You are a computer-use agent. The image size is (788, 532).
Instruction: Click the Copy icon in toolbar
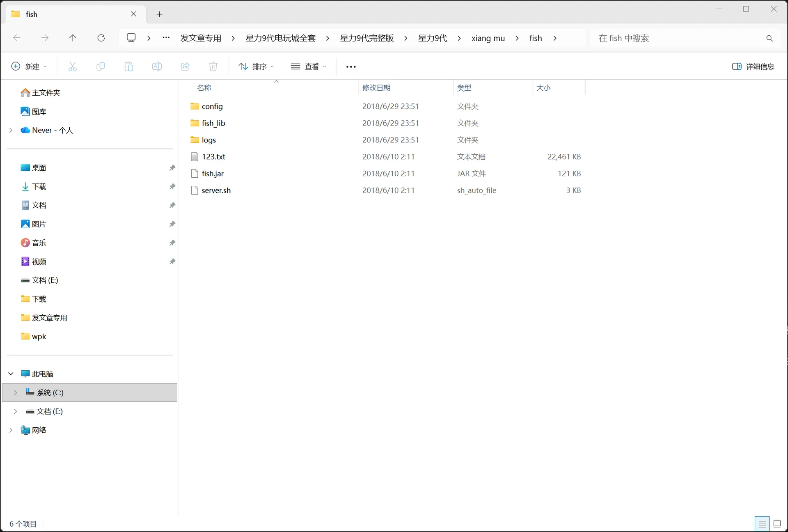(x=101, y=66)
